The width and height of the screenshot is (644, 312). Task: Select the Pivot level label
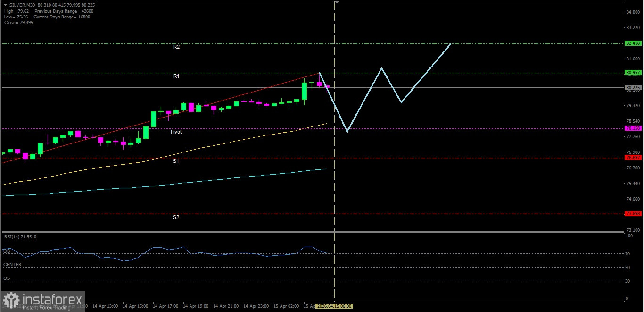176,132
